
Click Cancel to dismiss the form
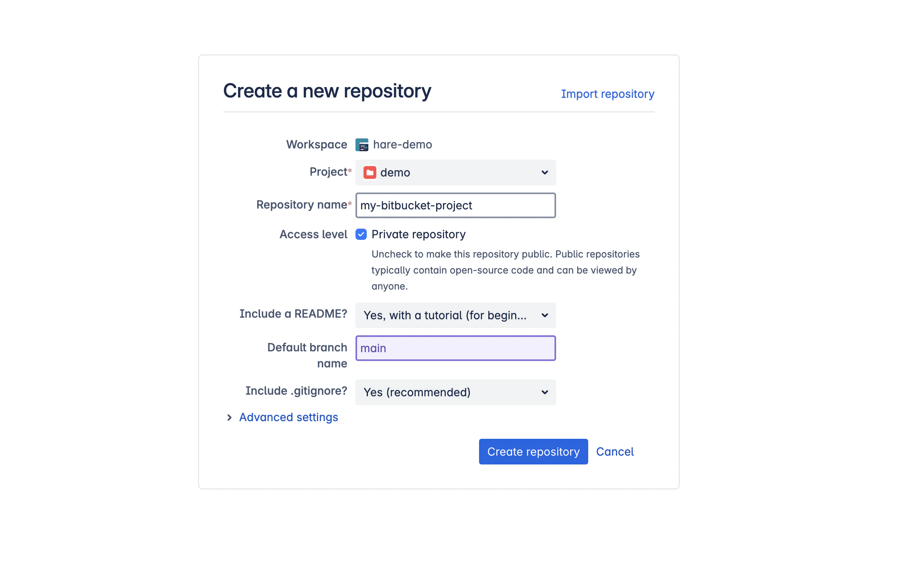point(615,452)
